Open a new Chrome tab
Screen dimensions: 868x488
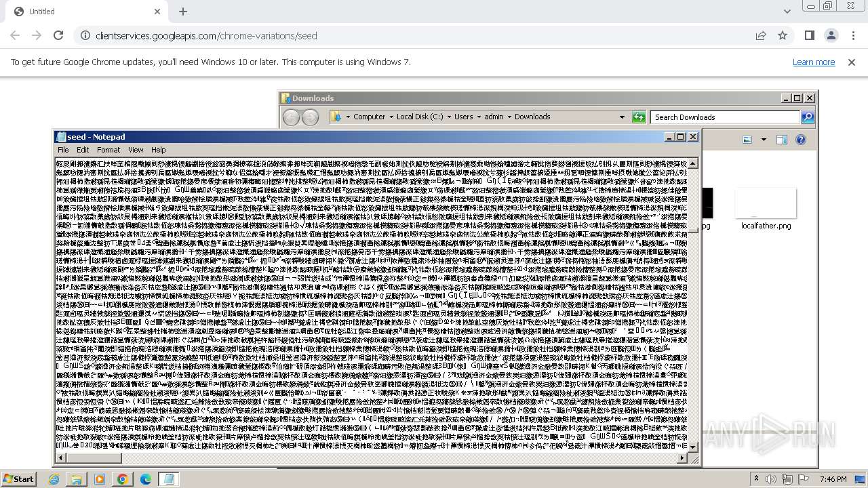pos(183,12)
